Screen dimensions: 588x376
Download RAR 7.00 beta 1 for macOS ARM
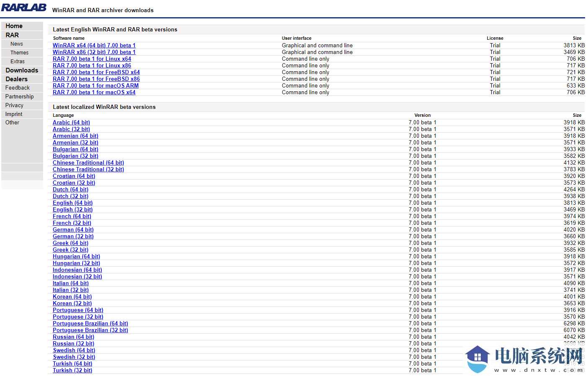[95, 86]
